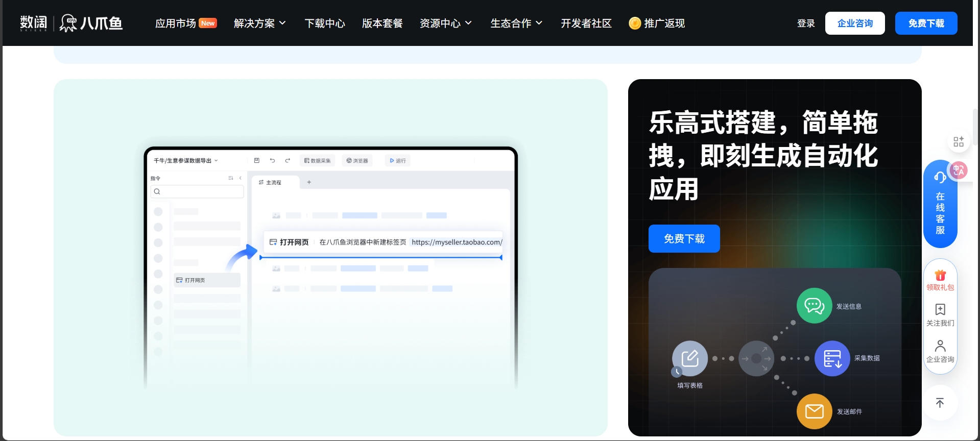Click the gold coin icon
Screen dimensions: 980x441
pos(635,23)
